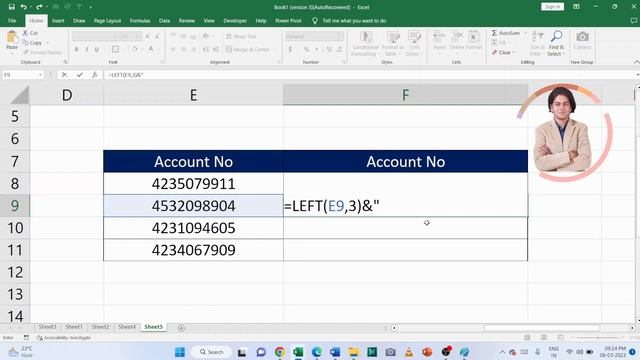This screenshot has width=640, height=360.
Task: Click the Copy button
Action: tap(33, 42)
